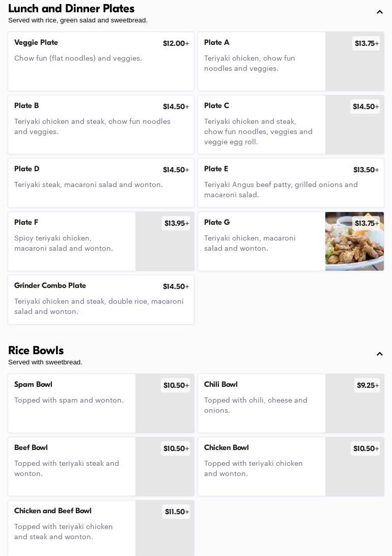This screenshot has height=556, width=392.
Task: Click the Chicken Bowl $10.50+ price button
Action: pyautogui.click(x=366, y=448)
